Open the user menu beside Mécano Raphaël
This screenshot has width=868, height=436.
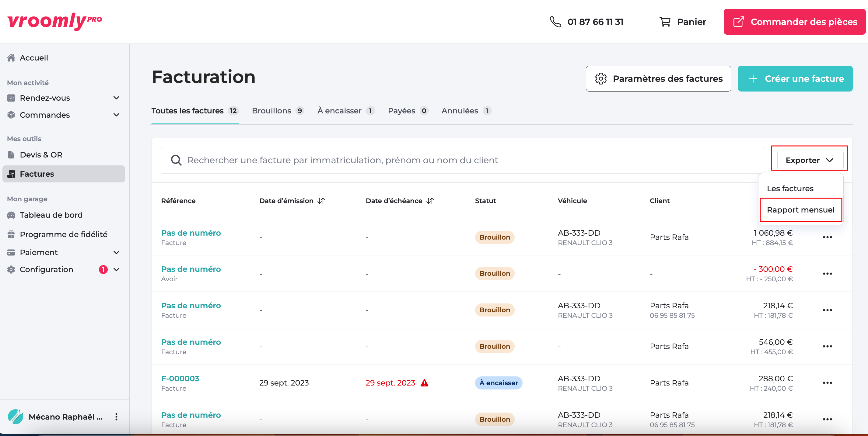point(116,417)
